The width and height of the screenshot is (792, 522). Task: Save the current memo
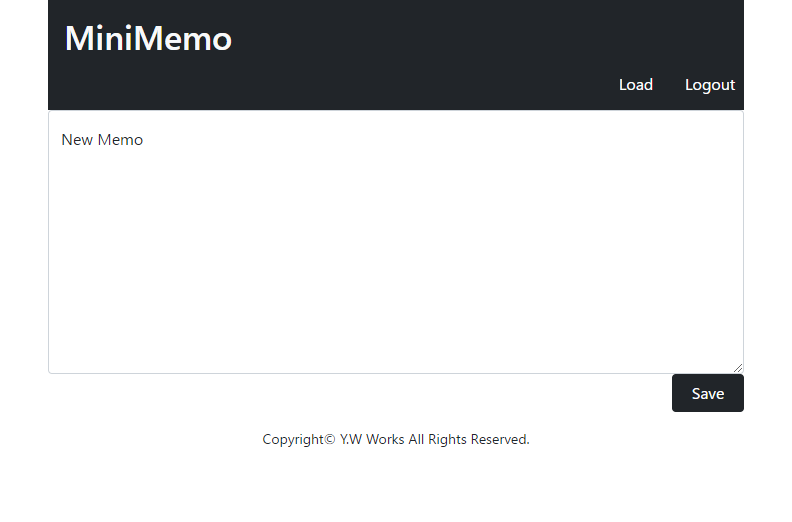click(x=708, y=393)
